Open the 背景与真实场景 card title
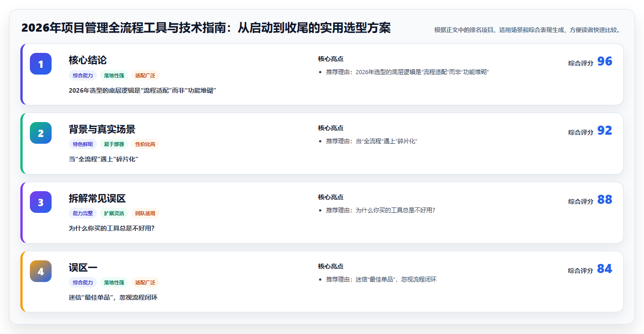The image size is (644, 334). 102,129
